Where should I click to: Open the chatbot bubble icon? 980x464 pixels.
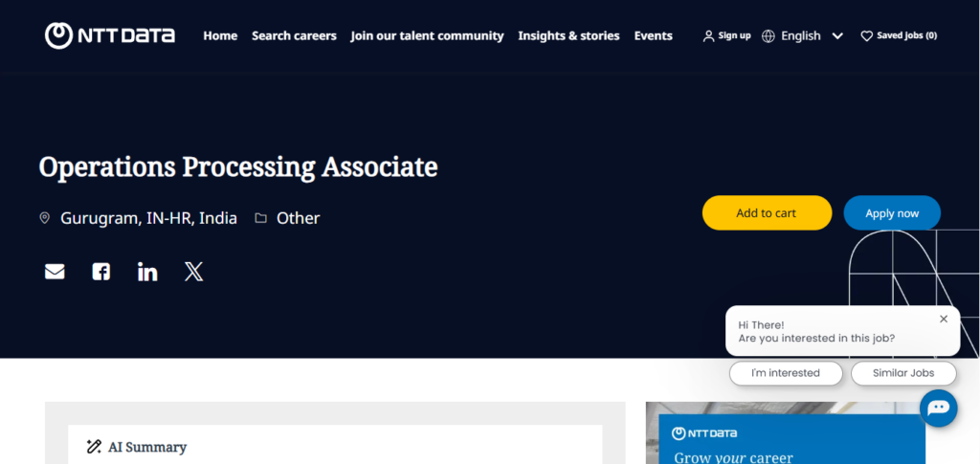click(x=938, y=408)
